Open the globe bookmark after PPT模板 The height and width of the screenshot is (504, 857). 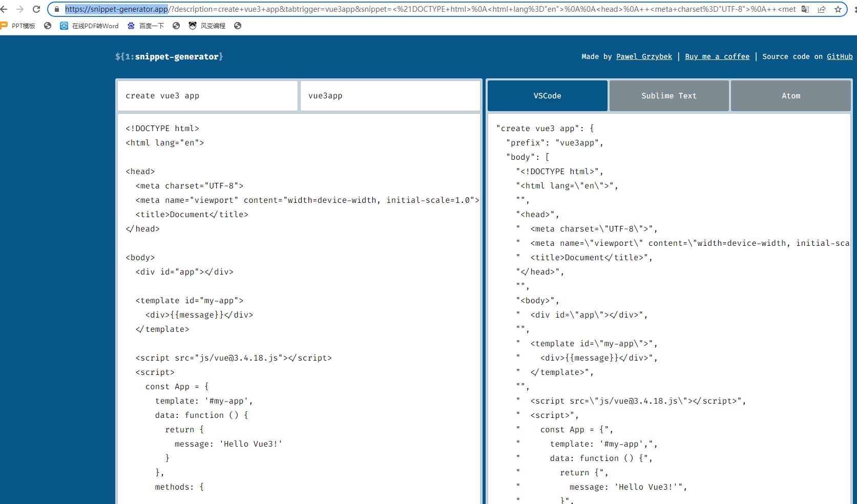48,26
